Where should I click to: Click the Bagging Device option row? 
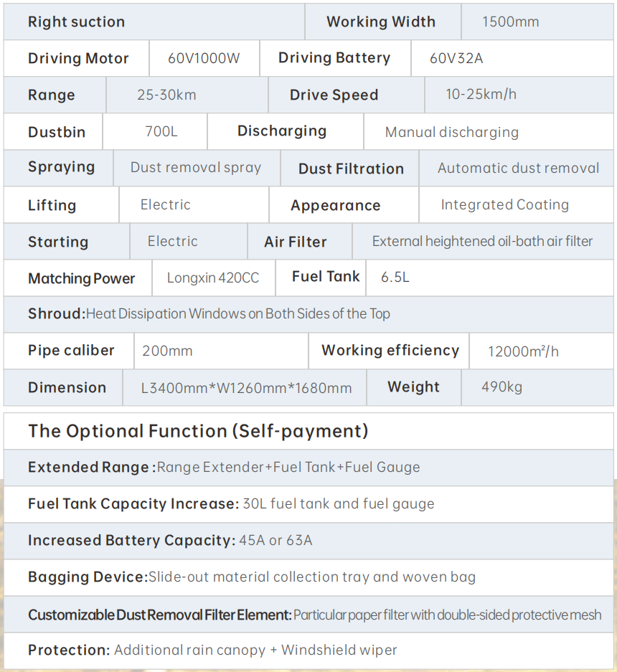tap(308, 577)
